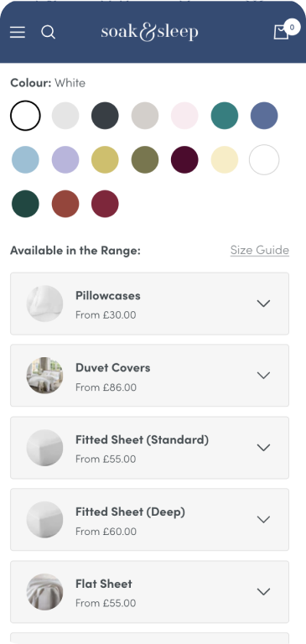This screenshot has height=644, width=306.
Task: Expand the Pillowcases section chevron
Action: [x=263, y=304]
